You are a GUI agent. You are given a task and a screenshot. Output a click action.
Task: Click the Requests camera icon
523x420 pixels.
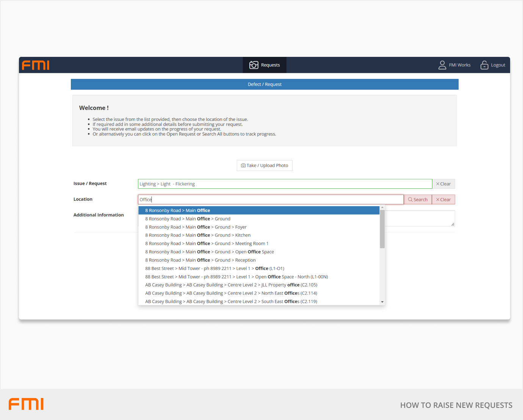point(254,65)
